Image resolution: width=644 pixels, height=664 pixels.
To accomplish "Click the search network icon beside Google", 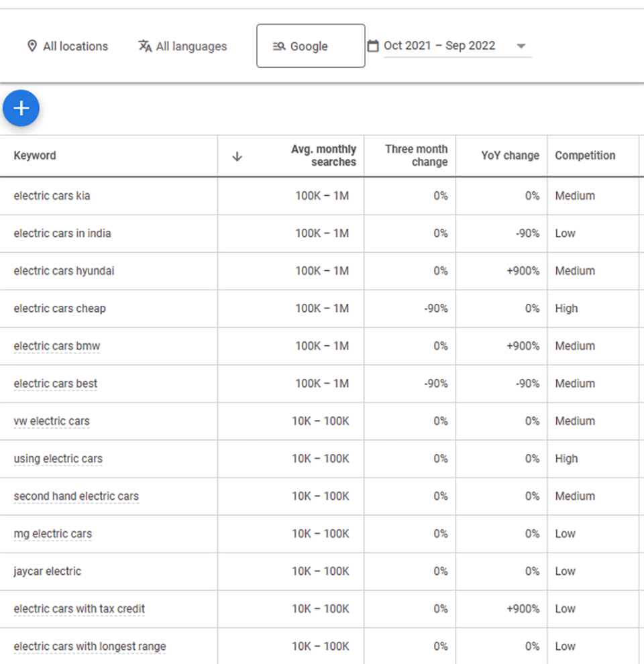I will click(279, 46).
